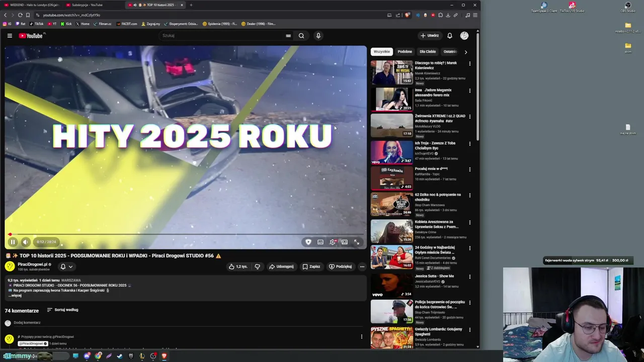
Task: Open the YouTube hamburger guide menu
Action: (x=10, y=36)
